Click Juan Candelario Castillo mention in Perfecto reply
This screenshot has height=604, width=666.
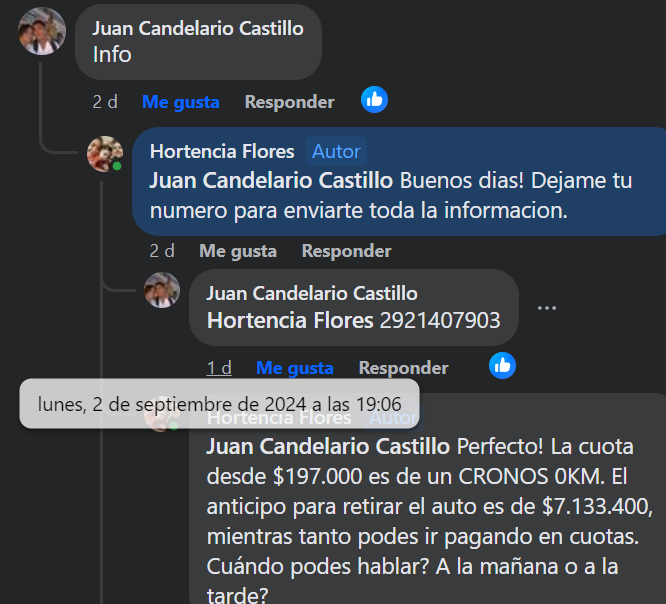(x=328, y=445)
